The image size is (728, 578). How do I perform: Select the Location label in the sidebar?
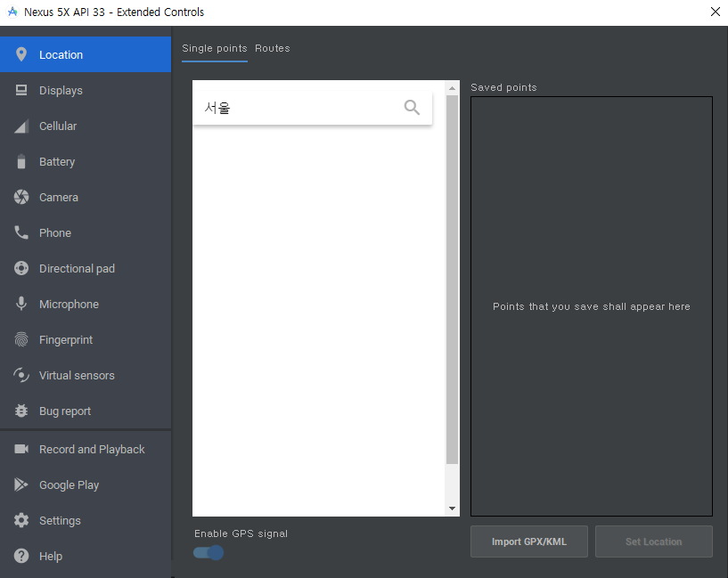[61, 54]
